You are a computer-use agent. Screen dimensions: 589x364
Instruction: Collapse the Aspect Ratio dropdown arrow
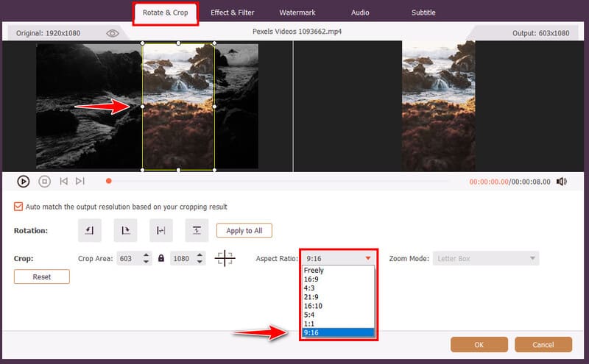click(367, 258)
